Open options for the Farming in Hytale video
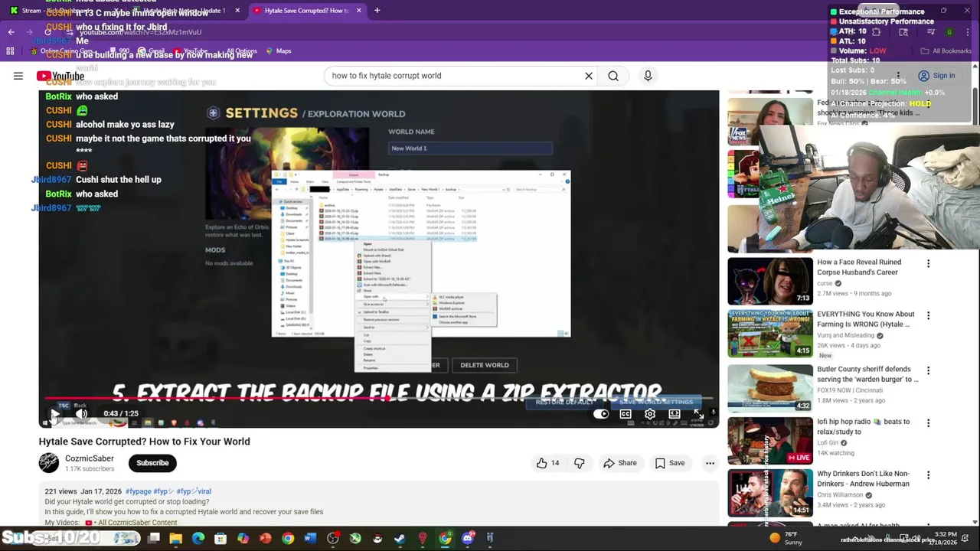Viewport: 980px width, 551px height. (x=928, y=316)
